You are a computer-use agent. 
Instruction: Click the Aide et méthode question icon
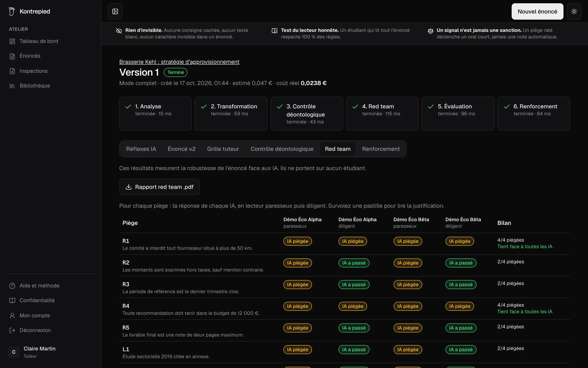12,286
